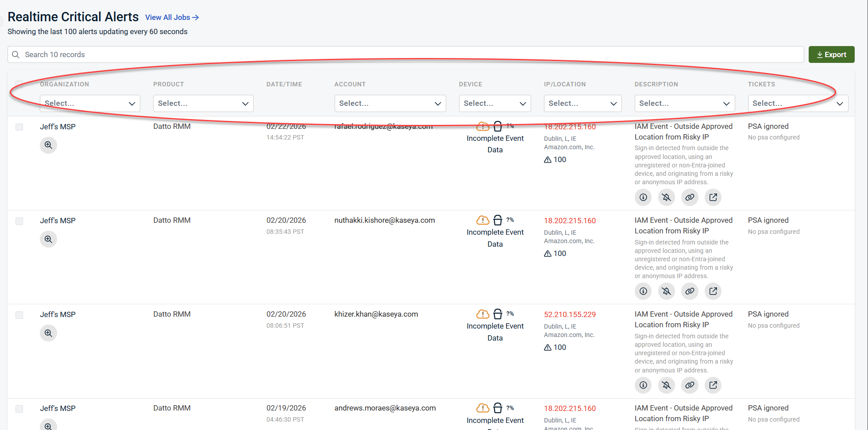The width and height of the screenshot is (868, 430).
Task: Click magnifier icon in rafael.rodriguez alert row
Action: tap(48, 145)
